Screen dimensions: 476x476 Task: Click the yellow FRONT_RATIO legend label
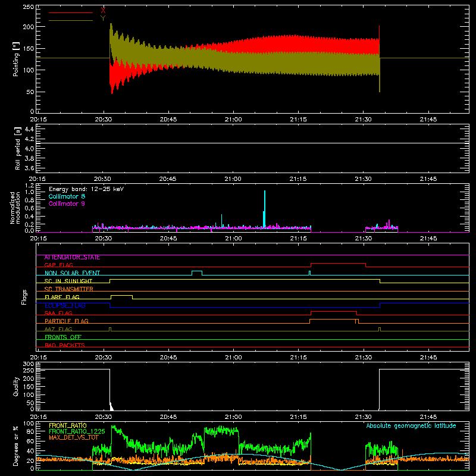pyautogui.click(x=68, y=425)
